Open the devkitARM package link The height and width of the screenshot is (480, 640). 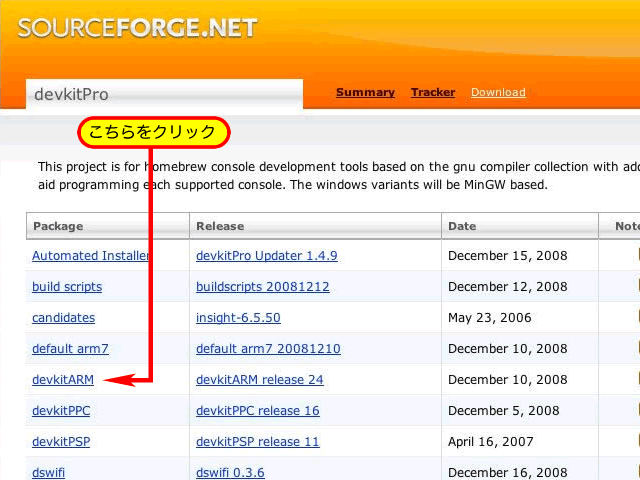point(63,380)
